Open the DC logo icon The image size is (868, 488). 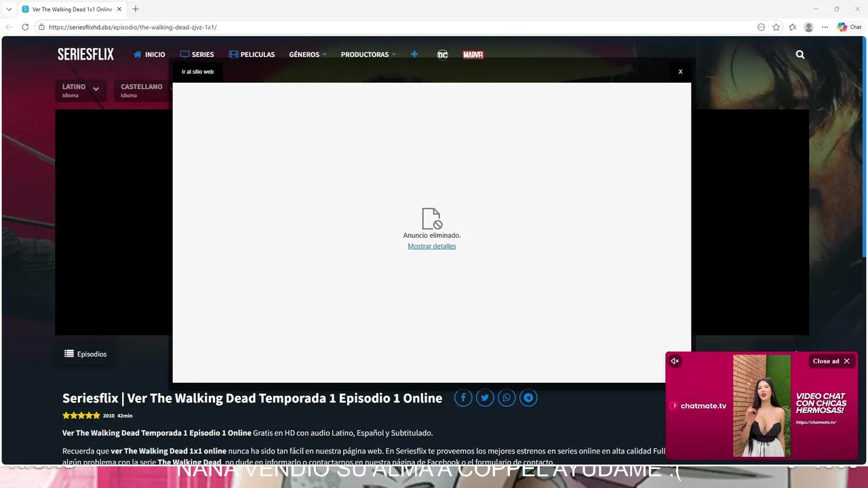[x=442, y=55]
